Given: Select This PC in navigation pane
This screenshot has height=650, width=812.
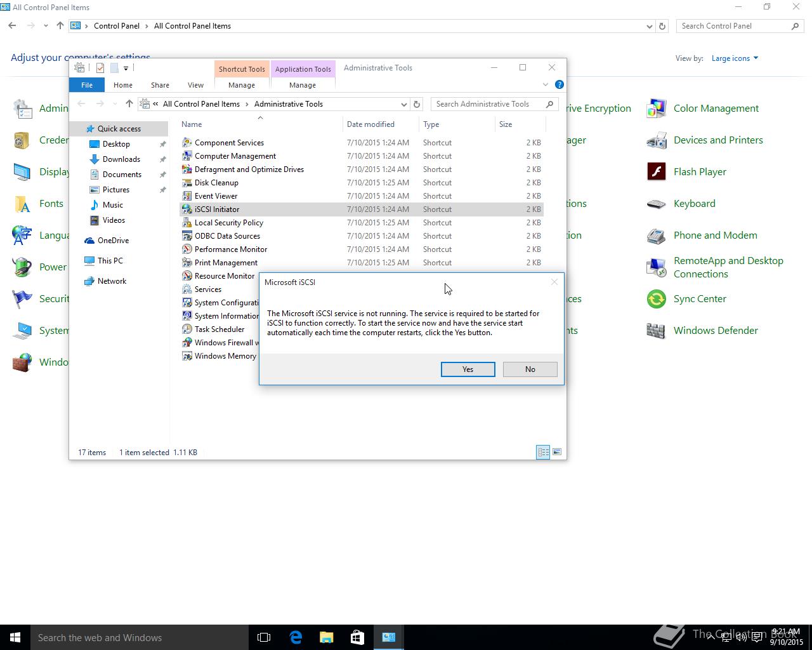Looking at the screenshot, I should point(110,261).
